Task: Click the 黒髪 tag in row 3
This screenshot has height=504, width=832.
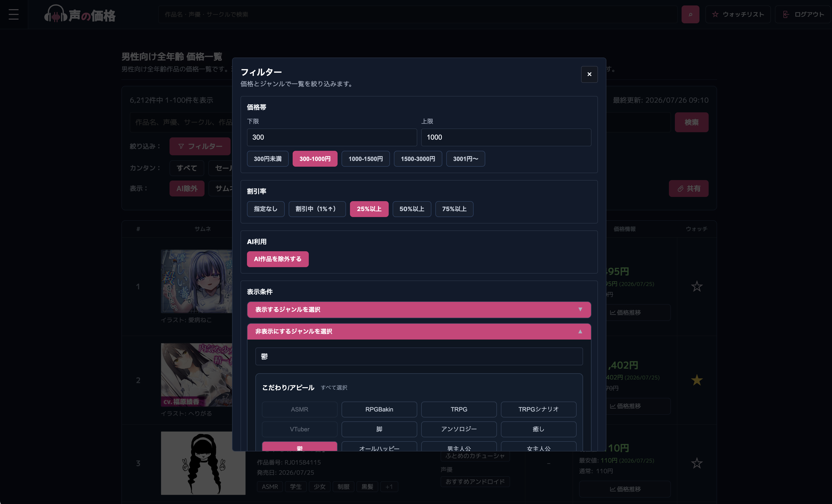Action: [367, 486]
